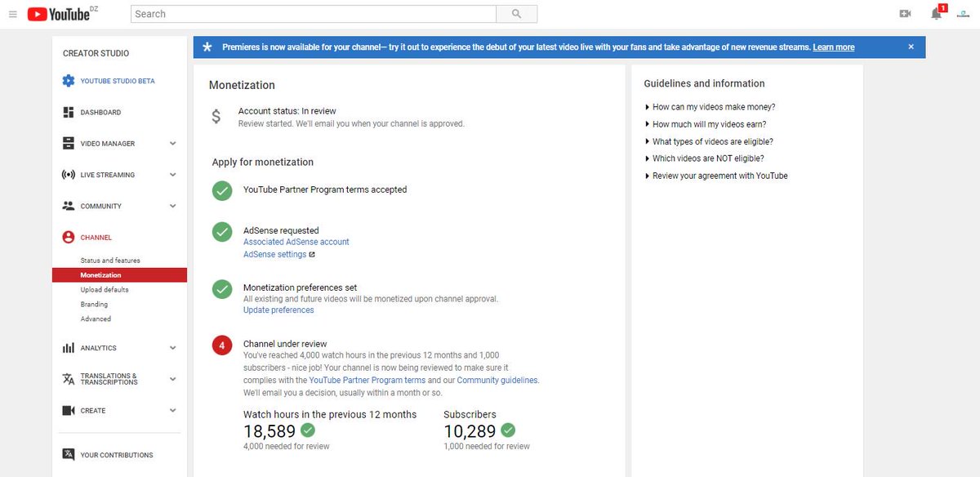980x477 pixels.
Task: Click the Live Streaming broadcast icon
Action: click(x=69, y=175)
